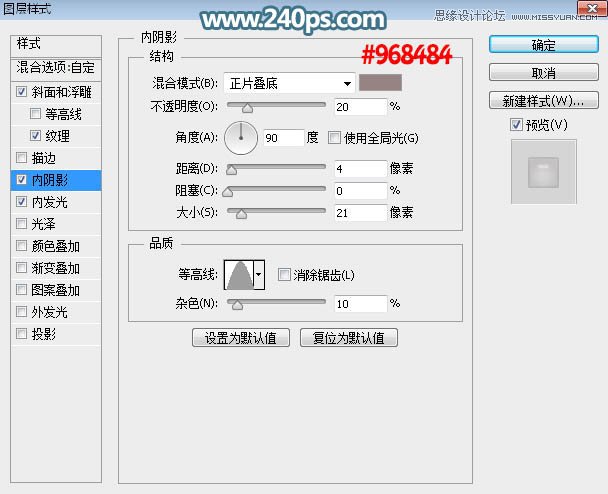Screen dimensions: 608x494
Task: Click the 距离 value field
Action: click(361, 169)
